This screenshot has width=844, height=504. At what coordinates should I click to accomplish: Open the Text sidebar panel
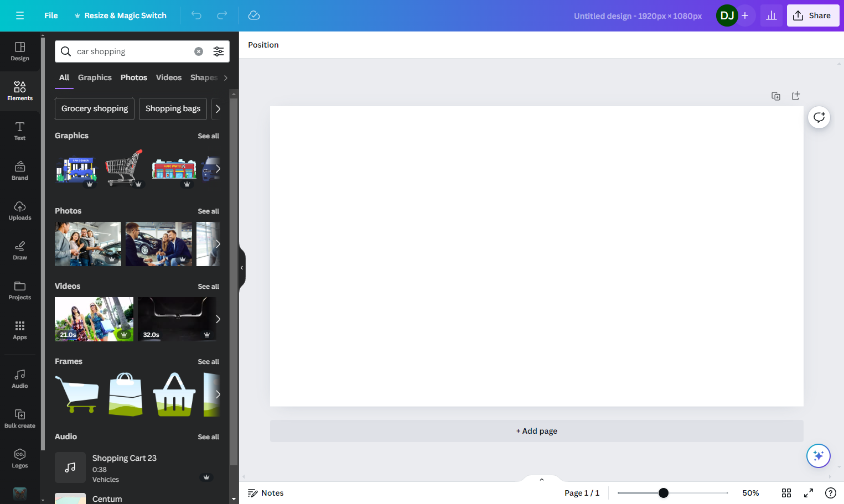(20, 131)
